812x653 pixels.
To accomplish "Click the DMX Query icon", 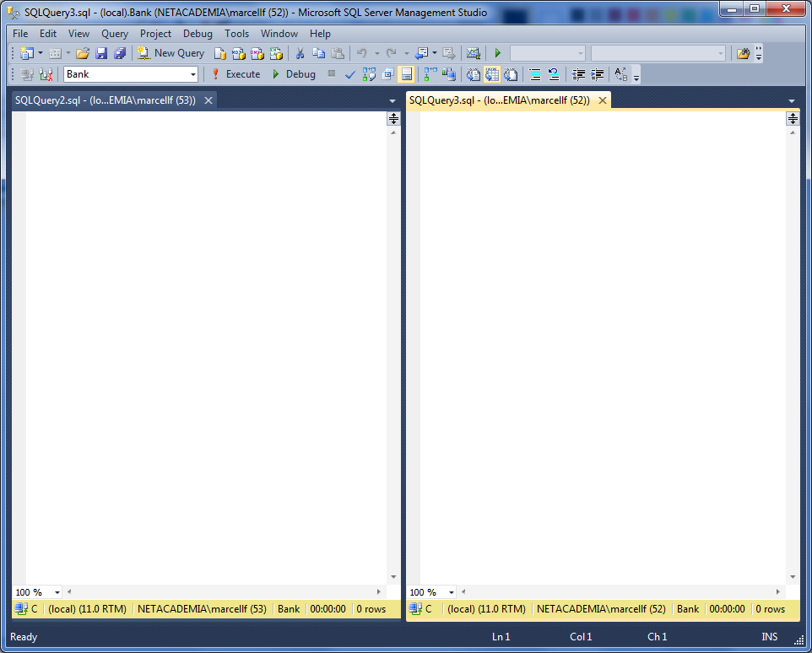I will pyautogui.click(x=257, y=53).
